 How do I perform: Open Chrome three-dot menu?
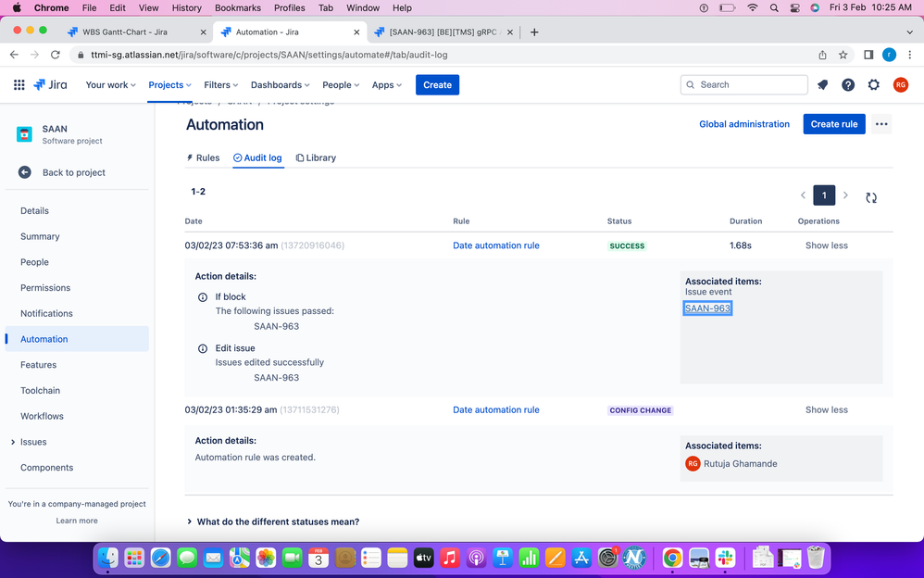[x=910, y=55]
